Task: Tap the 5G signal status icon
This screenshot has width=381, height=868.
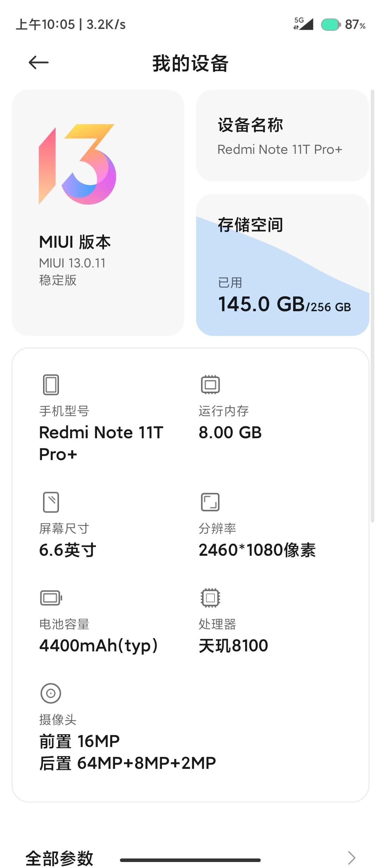Action: 303,24
